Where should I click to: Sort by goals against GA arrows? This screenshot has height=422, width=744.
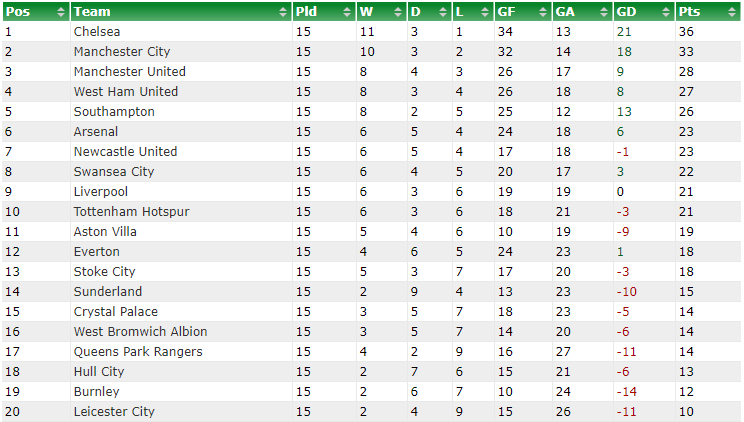click(x=604, y=12)
